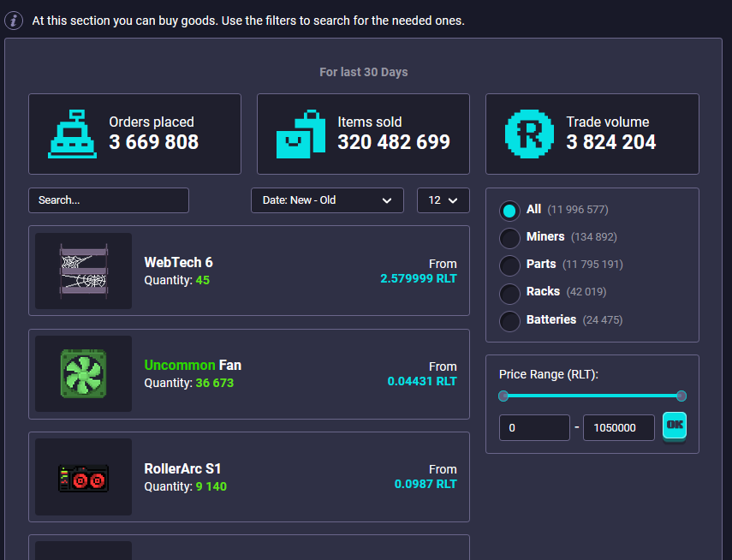Open the WebTech 6 rack thumbnail
The width and height of the screenshot is (732, 560).
[x=84, y=271]
